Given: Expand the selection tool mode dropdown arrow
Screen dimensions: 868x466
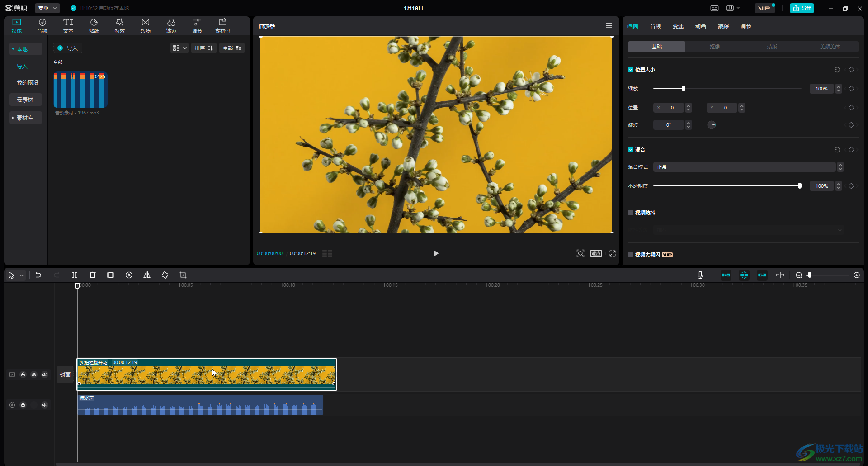Looking at the screenshot, I should [22, 276].
